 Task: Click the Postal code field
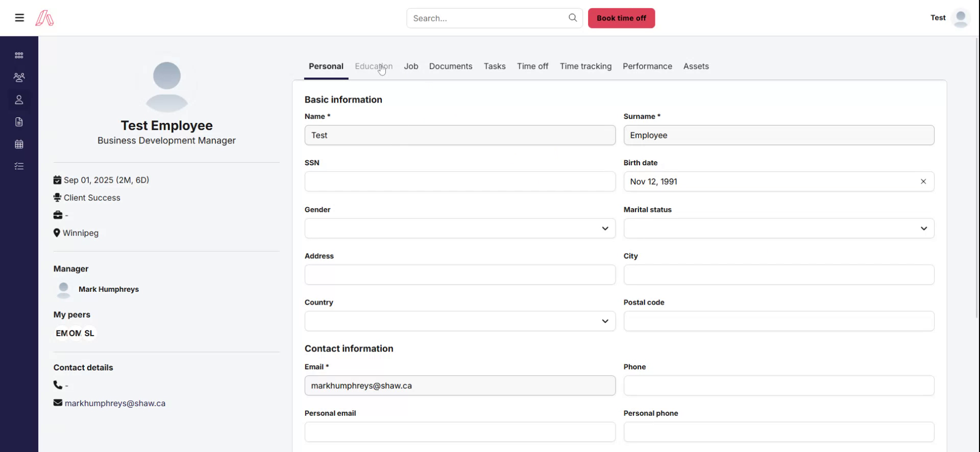coord(779,321)
